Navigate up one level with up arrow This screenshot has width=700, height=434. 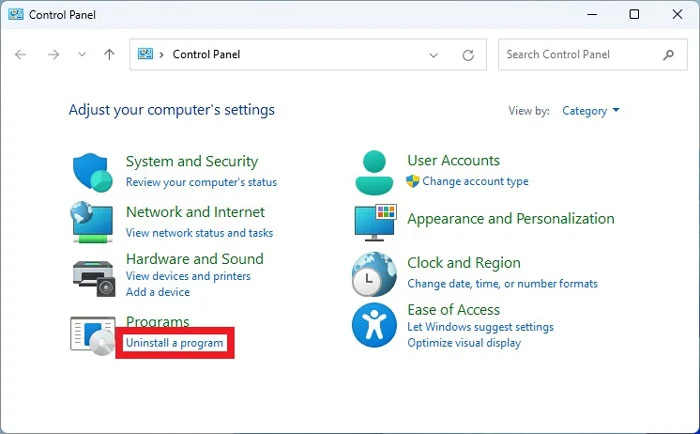point(109,54)
